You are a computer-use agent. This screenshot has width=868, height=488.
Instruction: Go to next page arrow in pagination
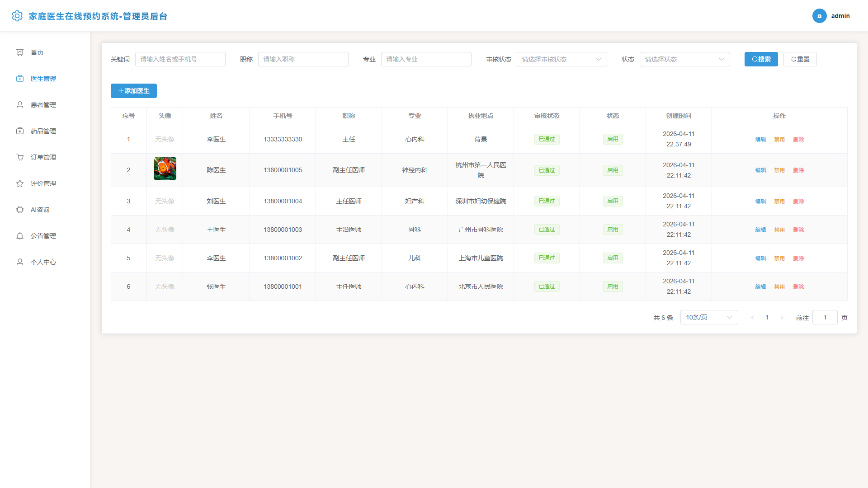coord(782,317)
